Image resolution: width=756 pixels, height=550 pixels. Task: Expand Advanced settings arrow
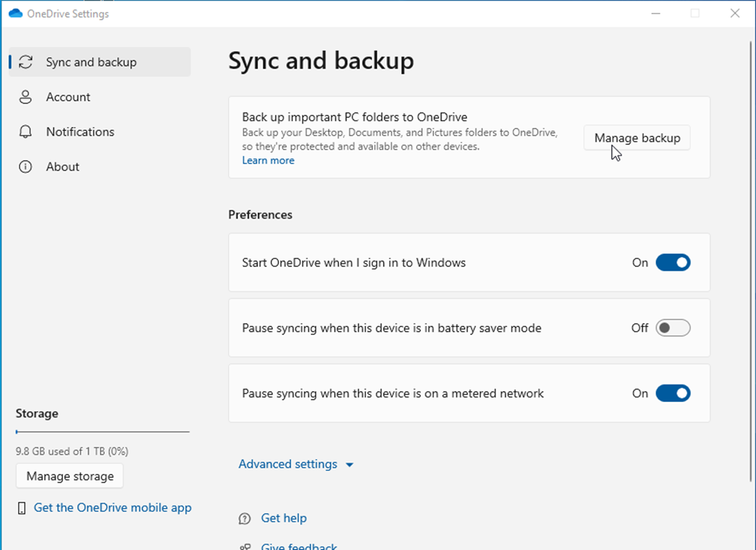(350, 465)
